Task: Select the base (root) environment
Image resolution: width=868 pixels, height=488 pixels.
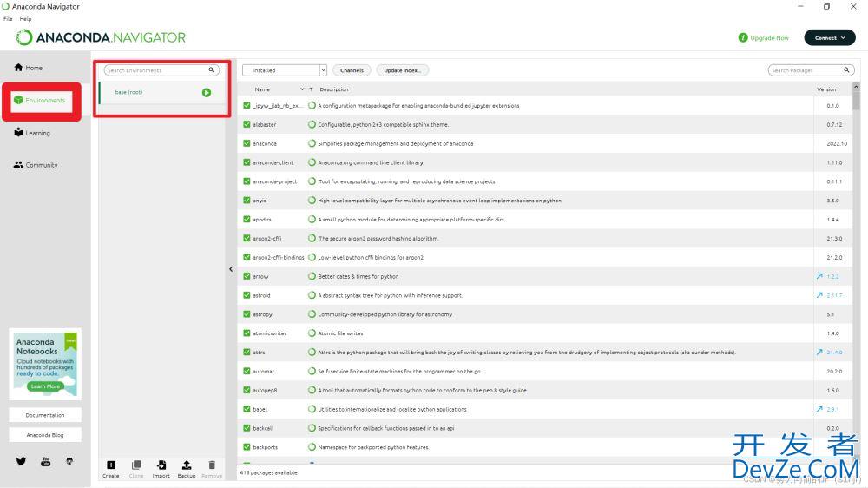Action: coord(161,93)
